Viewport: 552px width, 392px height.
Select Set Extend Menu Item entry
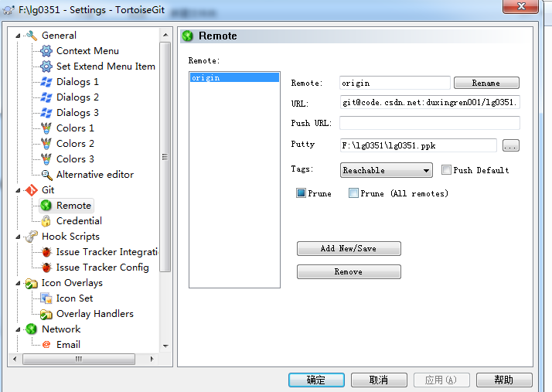click(105, 66)
